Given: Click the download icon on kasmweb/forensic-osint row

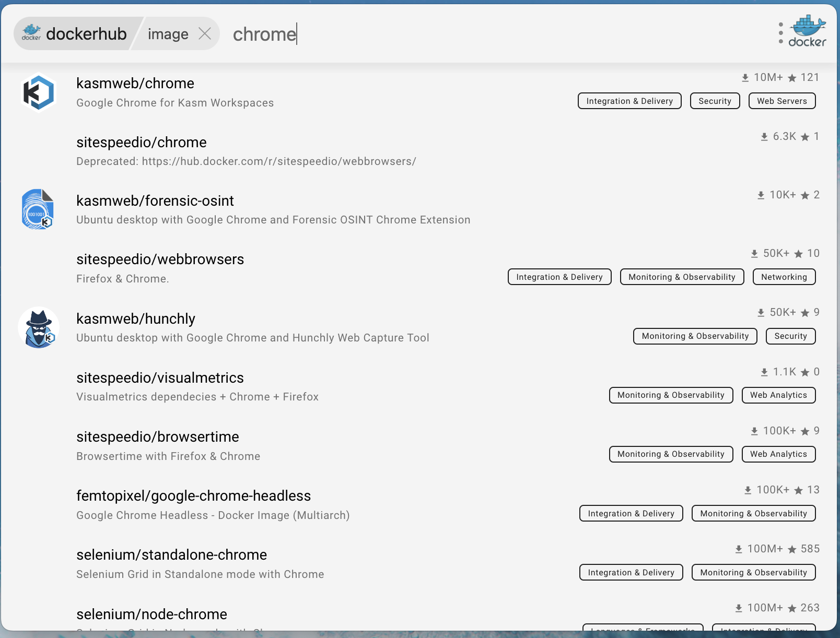Looking at the screenshot, I should point(761,195).
